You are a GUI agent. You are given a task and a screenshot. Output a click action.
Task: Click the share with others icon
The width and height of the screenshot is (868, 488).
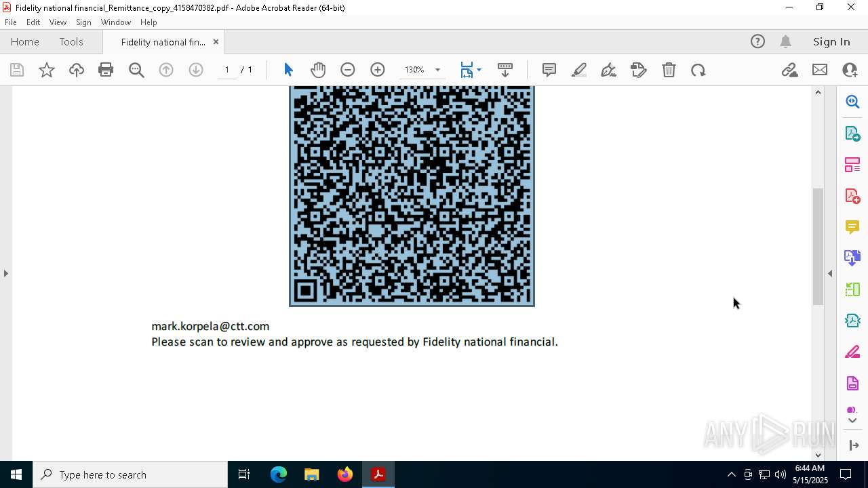click(x=850, y=70)
